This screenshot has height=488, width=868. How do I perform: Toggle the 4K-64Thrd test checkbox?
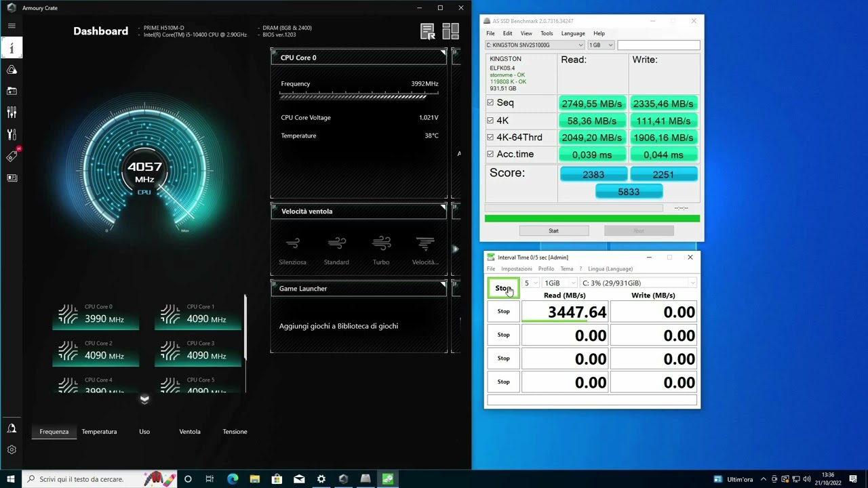(490, 138)
